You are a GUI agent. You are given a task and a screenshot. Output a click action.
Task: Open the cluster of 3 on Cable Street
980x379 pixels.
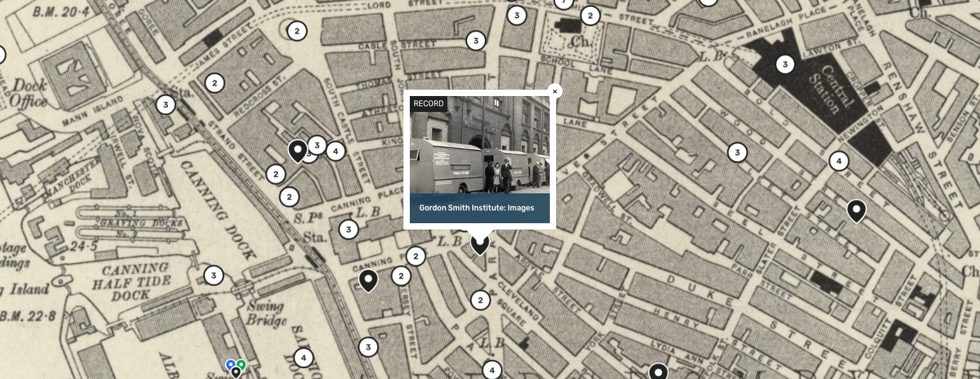pos(475,41)
